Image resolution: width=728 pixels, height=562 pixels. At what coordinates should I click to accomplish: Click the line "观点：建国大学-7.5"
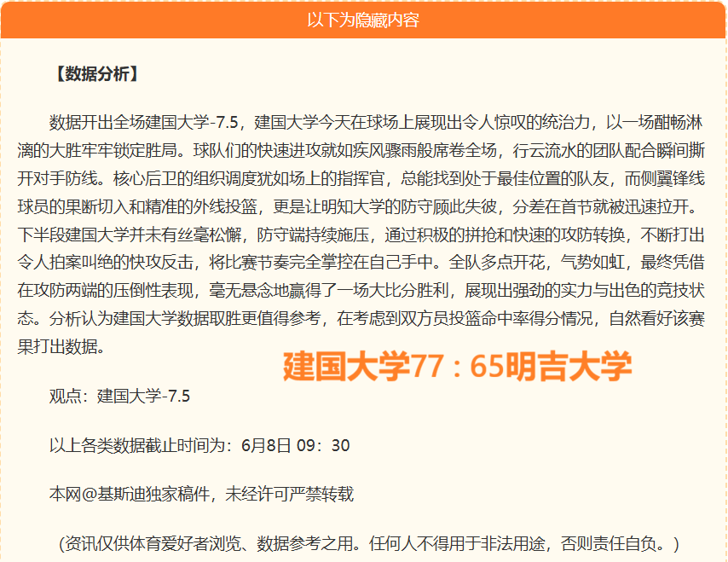119,397
